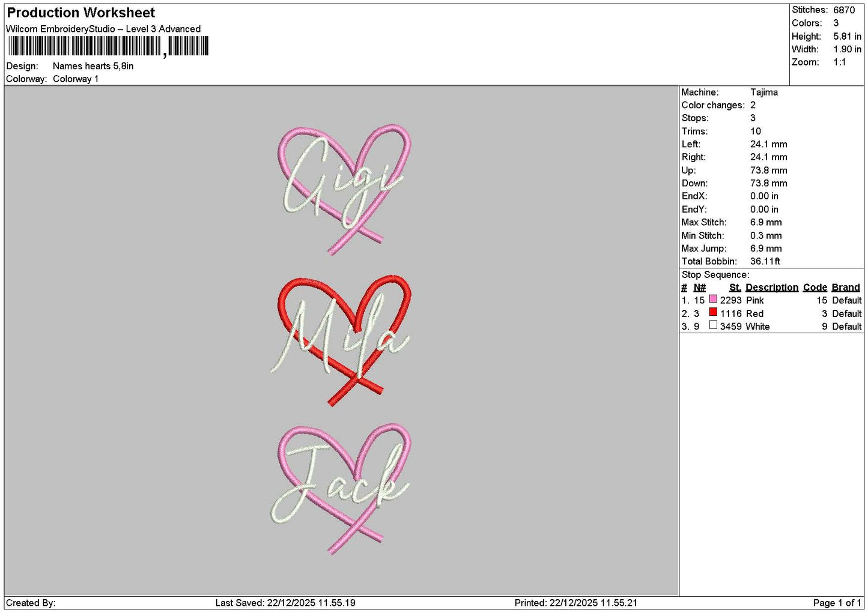Click the 'White' description in stop sequence

point(757,327)
